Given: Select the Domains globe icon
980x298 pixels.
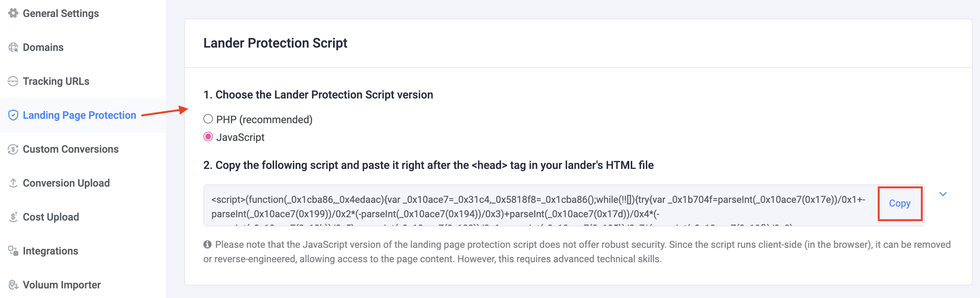Looking at the screenshot, I should click(x=13, y=47).
